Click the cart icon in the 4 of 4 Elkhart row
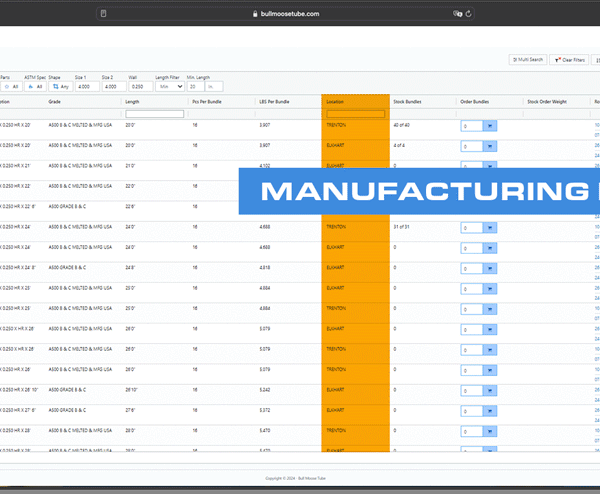This screenshot has width=600, height=494. (x=490, y=146)
